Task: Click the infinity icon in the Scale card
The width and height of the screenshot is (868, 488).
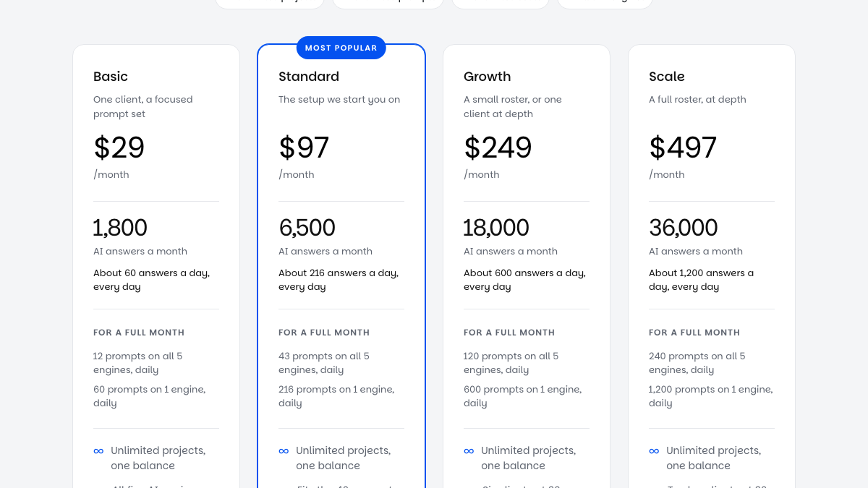Action: click(654, 451)
